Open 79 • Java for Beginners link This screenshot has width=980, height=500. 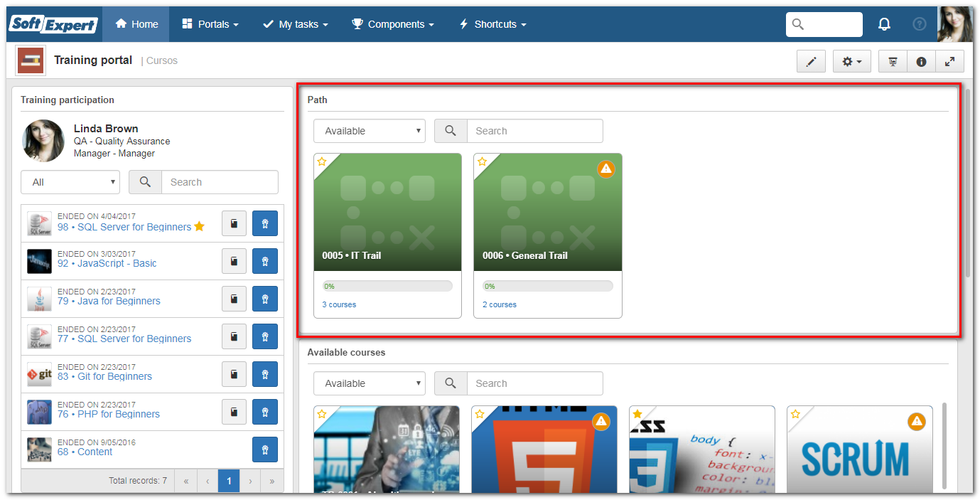pyautogui.click(x=109, y=301)
